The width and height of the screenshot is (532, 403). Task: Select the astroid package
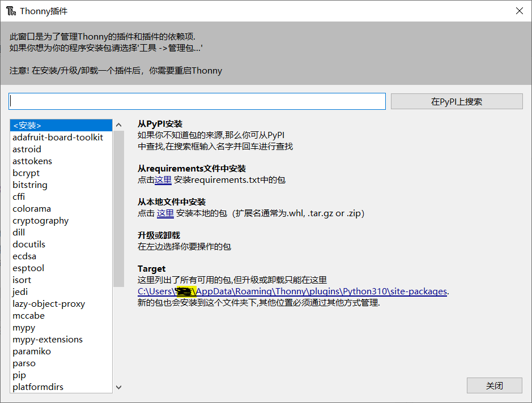(27, 149)
